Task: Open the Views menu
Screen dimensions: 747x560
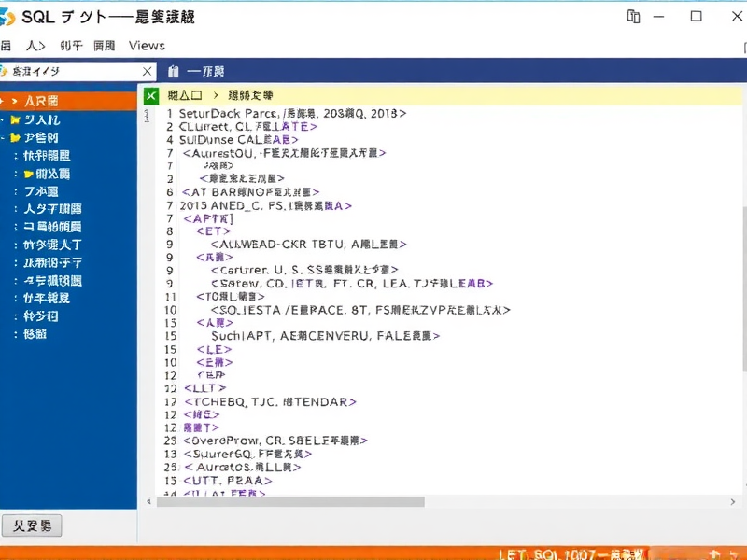Action: (147, 45)
